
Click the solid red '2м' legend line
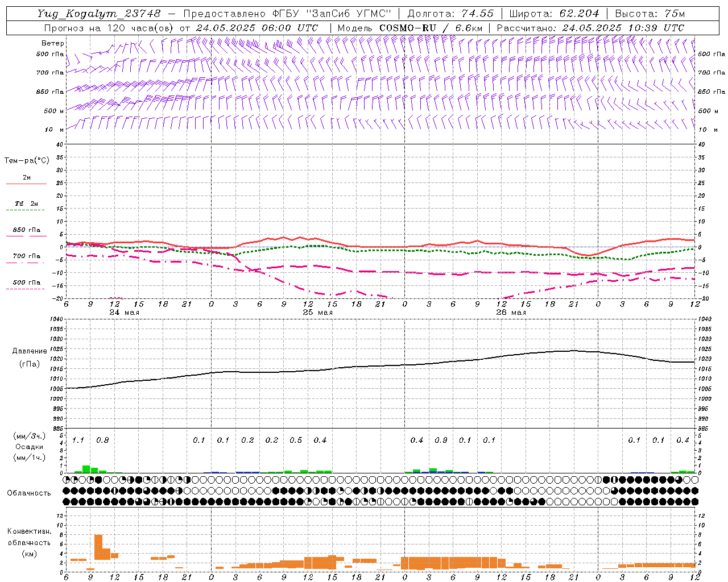26,184
